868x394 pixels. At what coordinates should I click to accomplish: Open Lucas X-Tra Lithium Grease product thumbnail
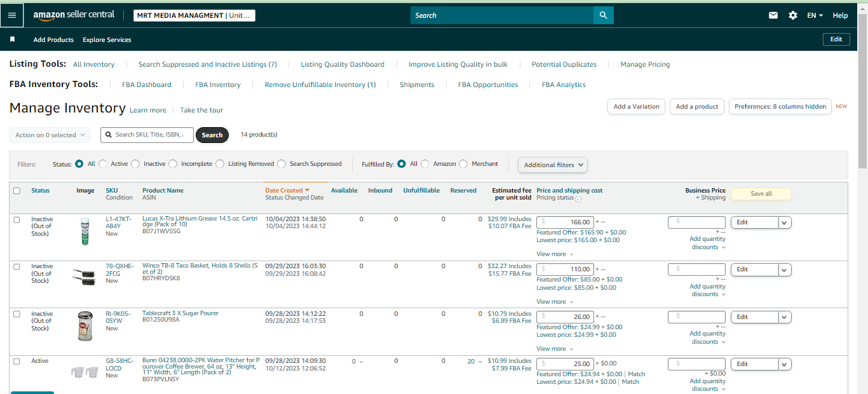coord(85,231)
